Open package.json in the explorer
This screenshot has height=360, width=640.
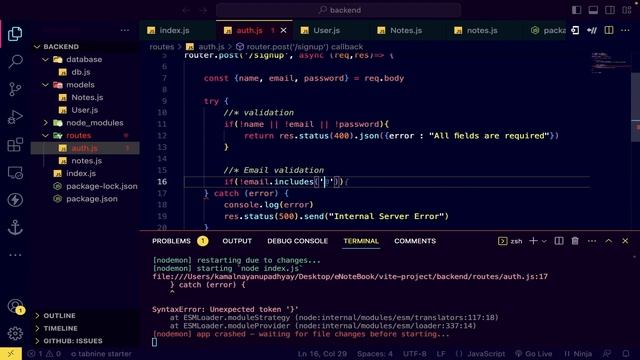(91, 198)
